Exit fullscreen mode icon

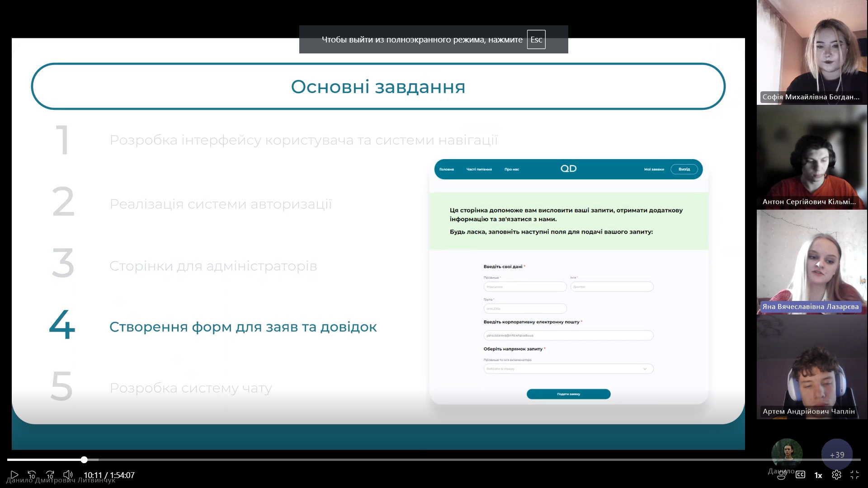point(854,475)
